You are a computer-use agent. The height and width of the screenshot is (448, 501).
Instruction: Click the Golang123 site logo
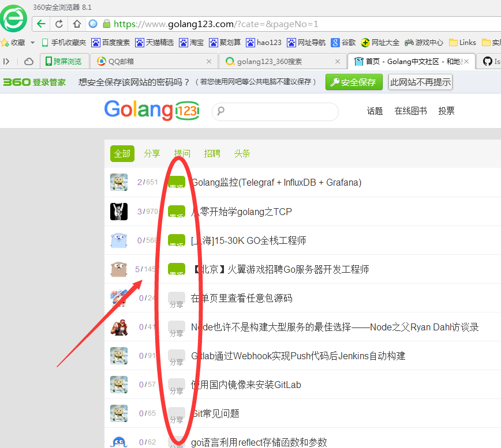[152, 110]
